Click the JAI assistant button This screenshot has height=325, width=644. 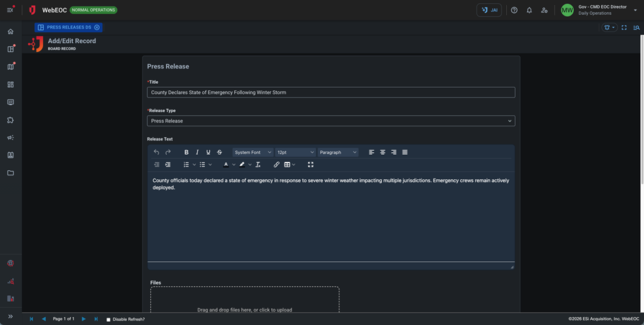click(x=489, y=10)
